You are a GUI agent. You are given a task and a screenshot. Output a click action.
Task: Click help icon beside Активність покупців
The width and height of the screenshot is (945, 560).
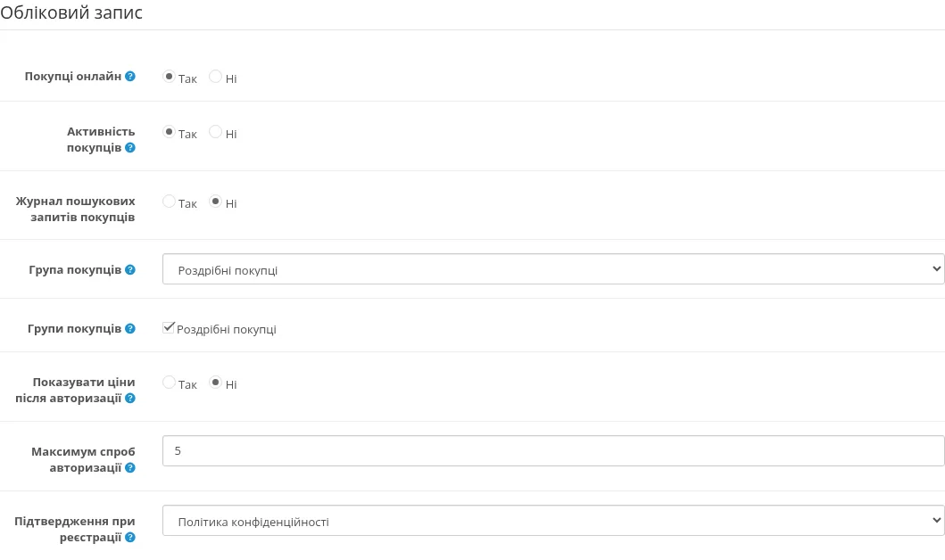pyautogui.click(x=130, y=147)
